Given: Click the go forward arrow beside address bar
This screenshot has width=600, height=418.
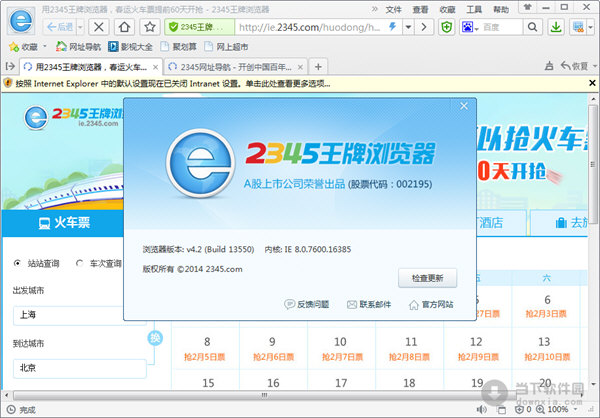Looking at the screenshot, I should point(424,27).
